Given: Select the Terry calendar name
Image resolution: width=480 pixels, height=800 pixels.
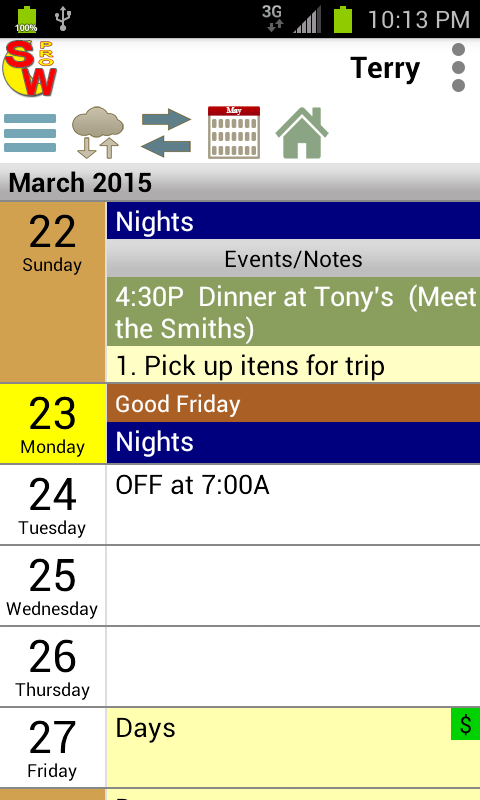Looking at the screenshot, I should pos(385,68).
